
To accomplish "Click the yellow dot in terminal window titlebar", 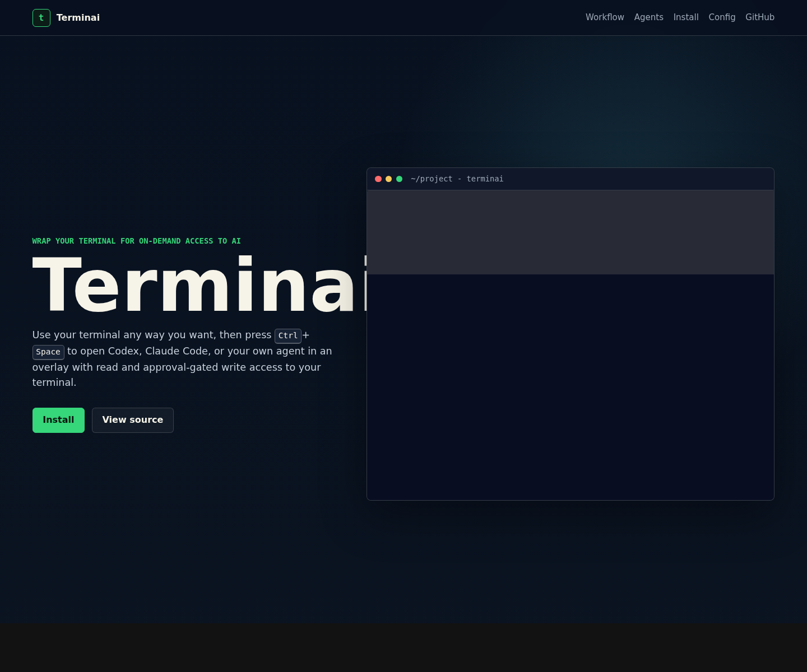I will (x=389, y=179).
